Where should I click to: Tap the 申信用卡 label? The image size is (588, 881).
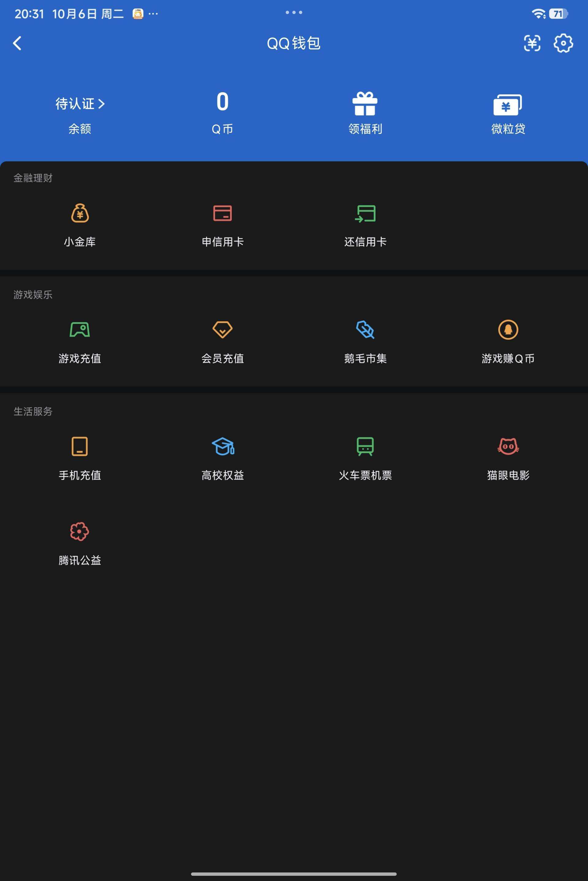(x=223, y=242)
